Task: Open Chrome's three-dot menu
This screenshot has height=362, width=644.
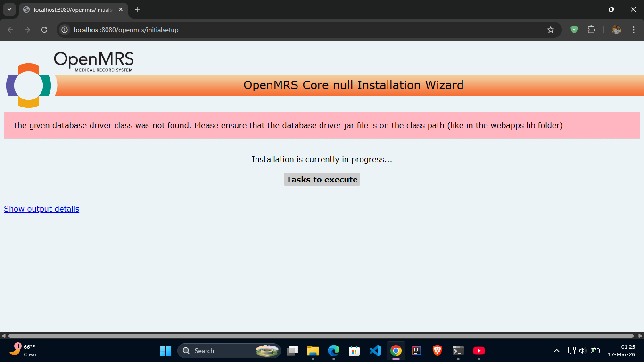Action: coord(633,30)
